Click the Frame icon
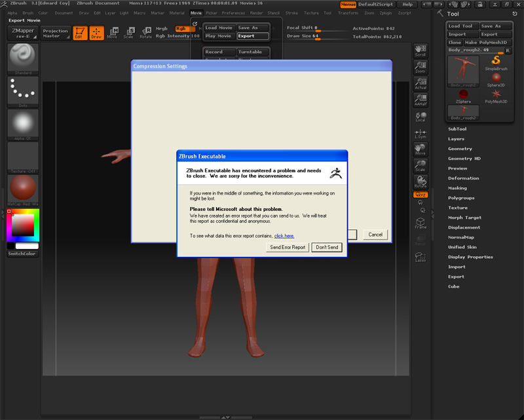 (x=421, y=223)
